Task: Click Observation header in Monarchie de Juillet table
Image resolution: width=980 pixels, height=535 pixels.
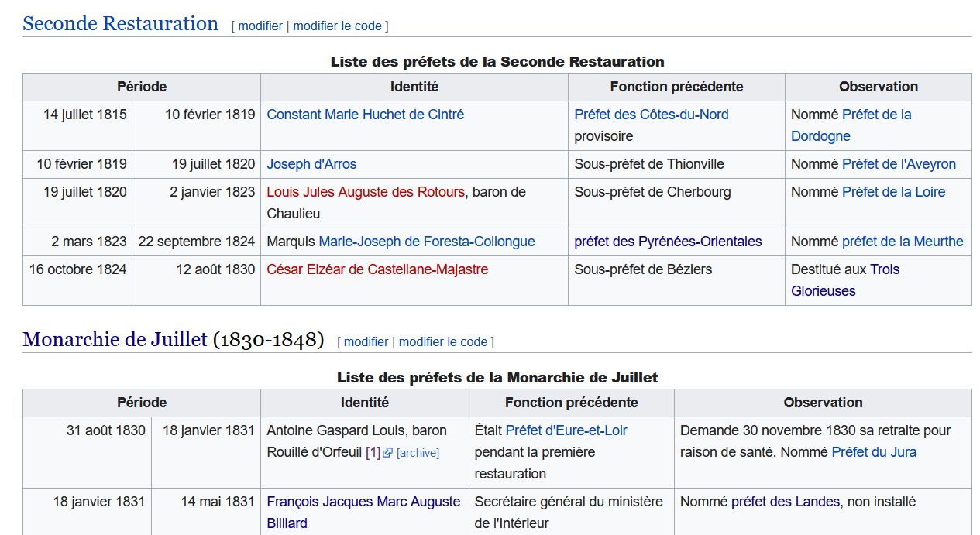Action: point(823,403)
